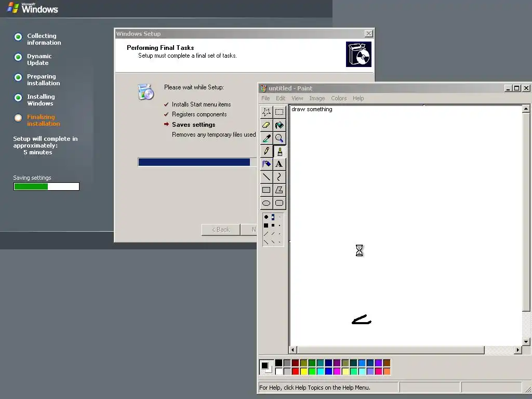Choose the medium square brush shape
Viewport: 532px width, 399px height.
[x=273, y=225]
